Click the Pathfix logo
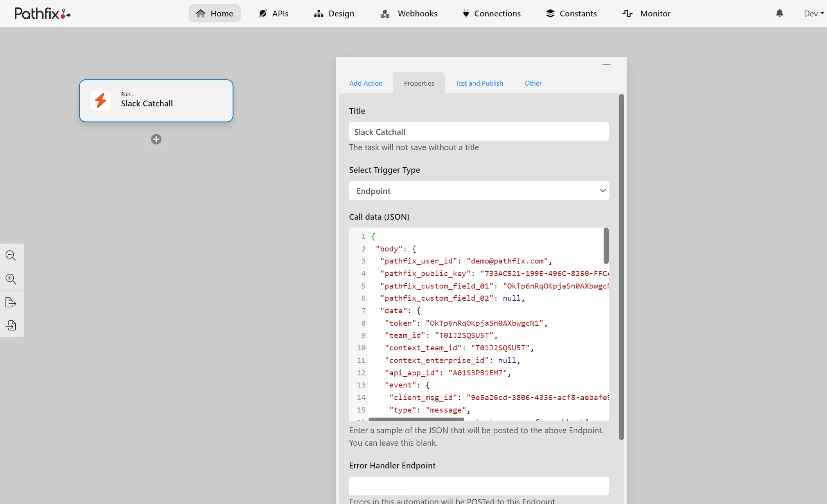The width and height of the screenshot is (827, 504). pyautogui.click(x=42, y=14)
